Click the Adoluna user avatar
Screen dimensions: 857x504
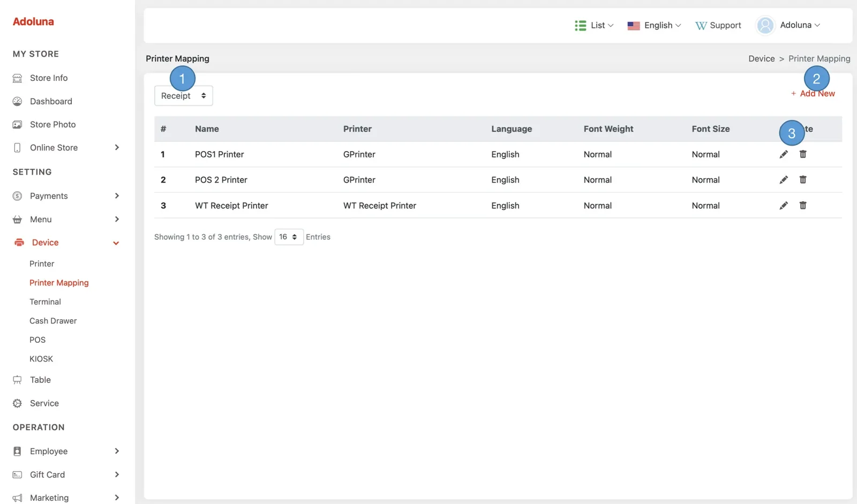(765, 25)
